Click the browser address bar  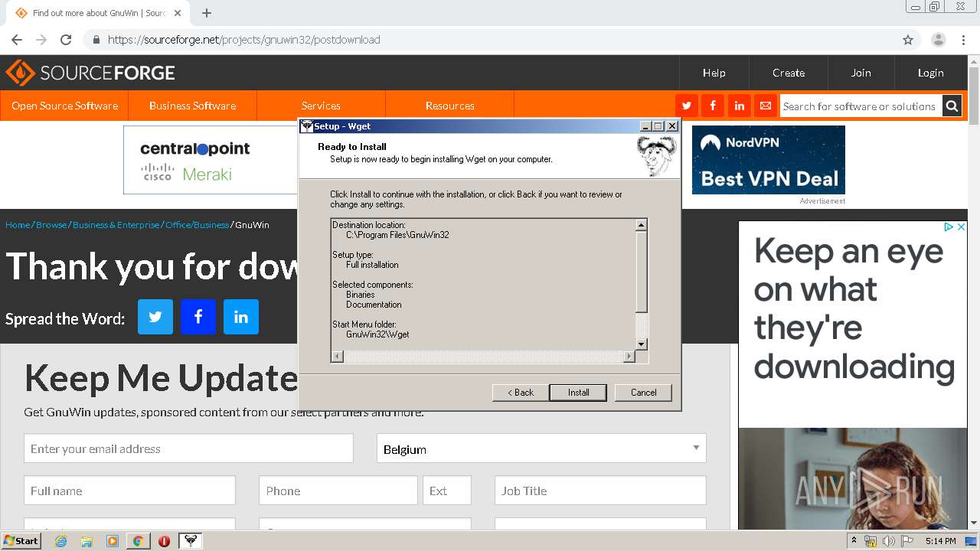tap(490, 40)
